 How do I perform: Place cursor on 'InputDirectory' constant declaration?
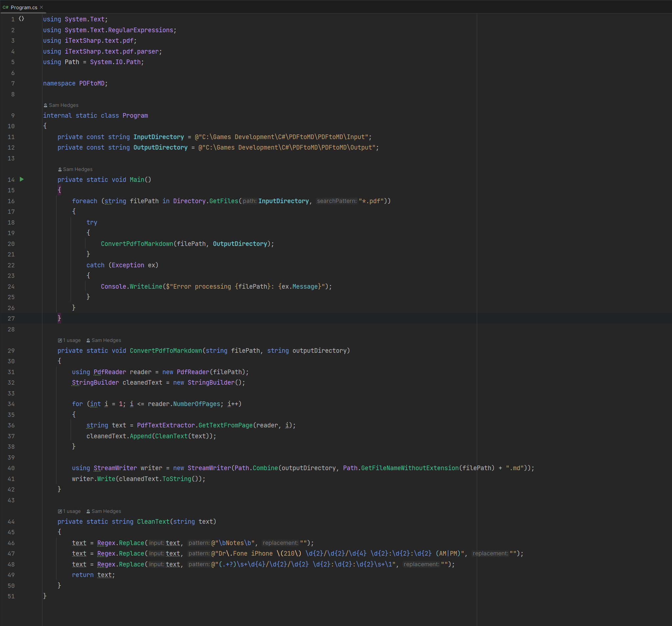(x=158, y=137)
